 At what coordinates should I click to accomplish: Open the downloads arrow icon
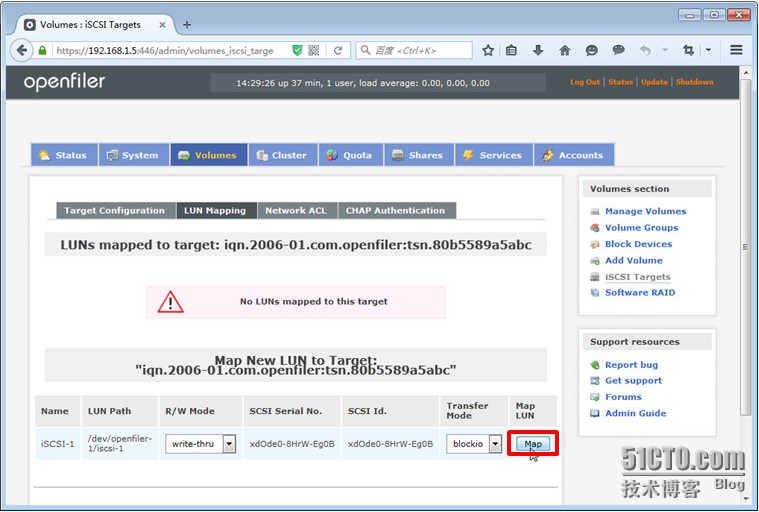click(538, 50)
